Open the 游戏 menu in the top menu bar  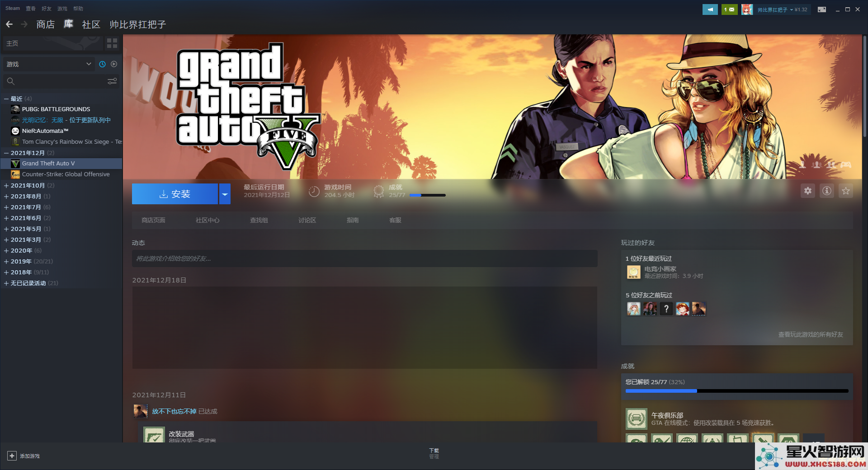click(x=62, y=9)
